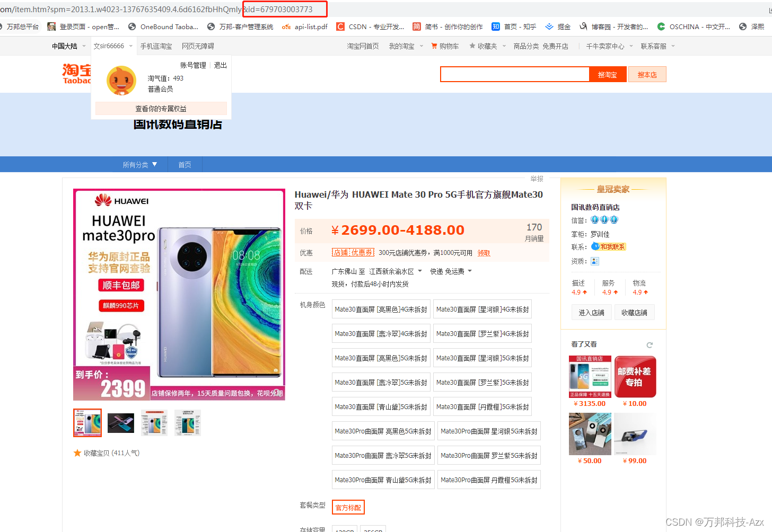This screenshot has height=532, width=772.
Task: Open 网页无障碍 menu item
Action: (x=198, y=46)
